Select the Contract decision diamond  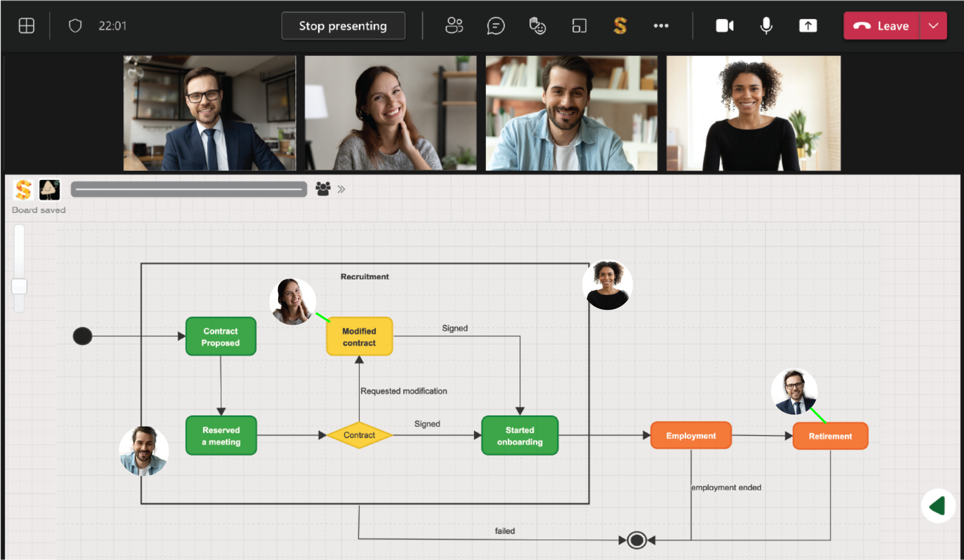[x=360, y=435]
